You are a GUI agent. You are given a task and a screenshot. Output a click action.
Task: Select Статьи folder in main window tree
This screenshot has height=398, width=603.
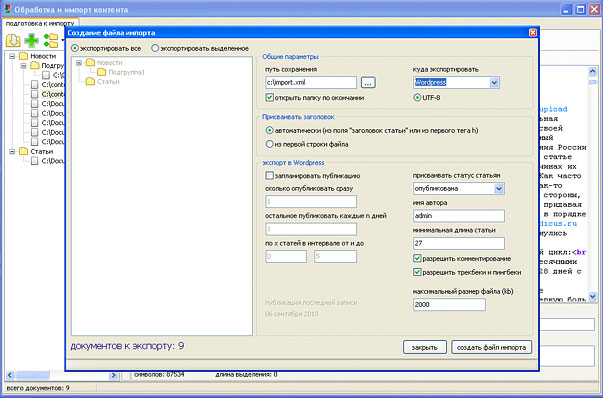coord(42,152)
